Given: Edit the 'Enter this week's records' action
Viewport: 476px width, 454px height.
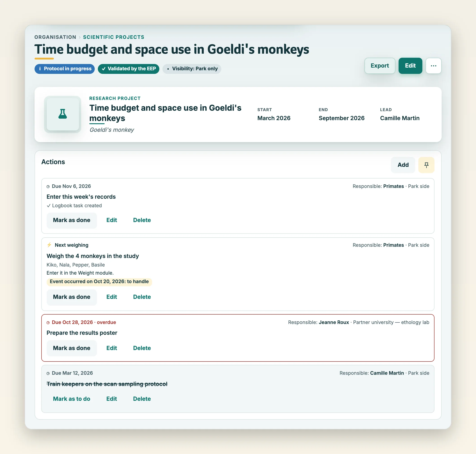Looking at the screenshot, I should [112, 220].
